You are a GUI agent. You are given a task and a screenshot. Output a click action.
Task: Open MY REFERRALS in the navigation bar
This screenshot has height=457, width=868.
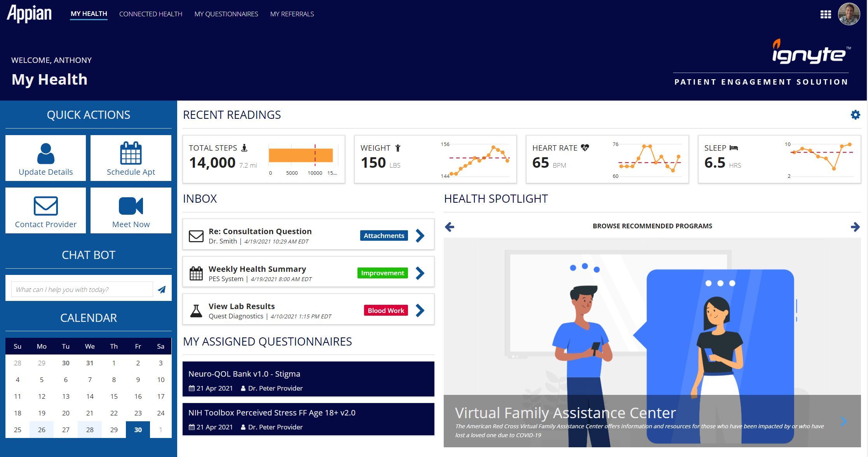pos(292,14)
